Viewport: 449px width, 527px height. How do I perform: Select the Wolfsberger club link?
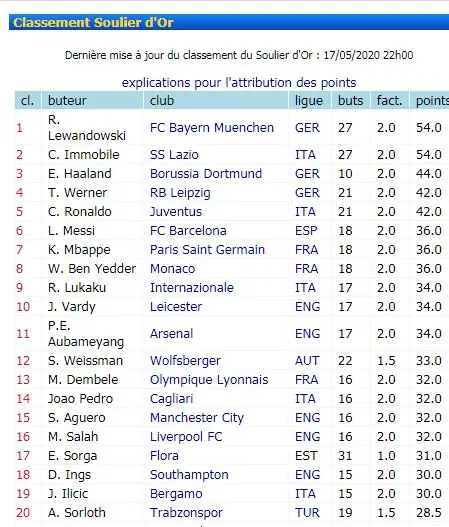[x=185, y=361]
